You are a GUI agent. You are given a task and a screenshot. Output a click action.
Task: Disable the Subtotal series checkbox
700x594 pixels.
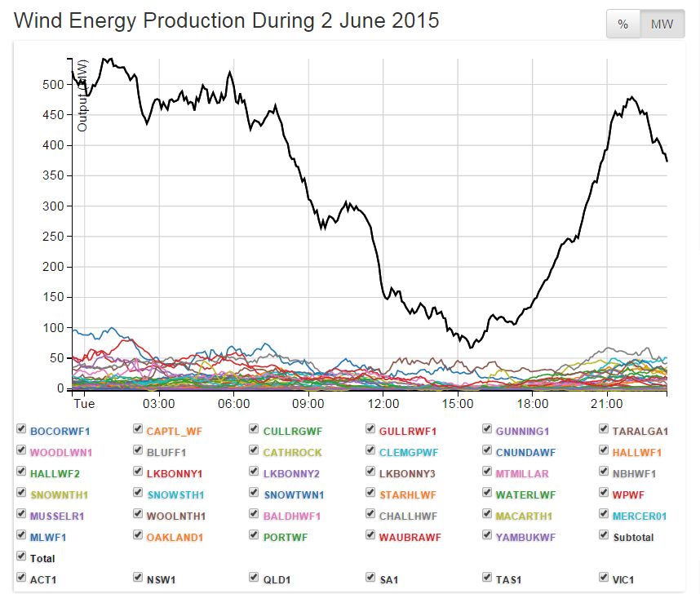(x=604, y=536)
